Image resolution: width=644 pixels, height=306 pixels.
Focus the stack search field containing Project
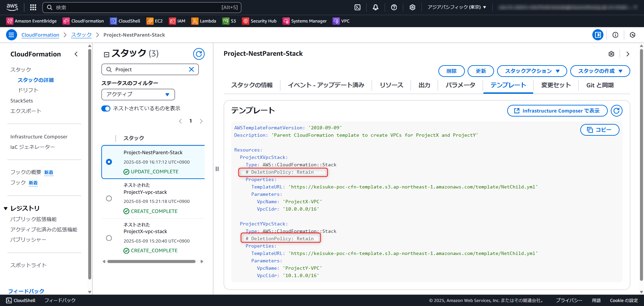tap(150, 69)
